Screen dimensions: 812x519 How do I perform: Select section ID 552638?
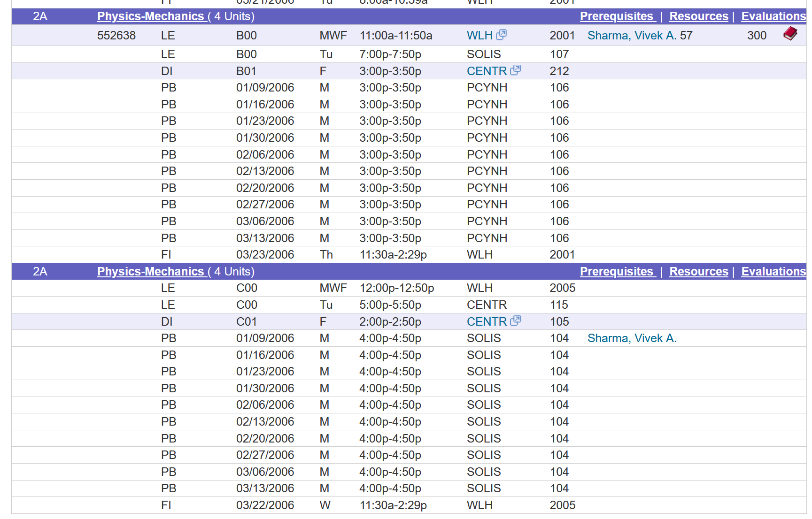(x=116, y=36)
